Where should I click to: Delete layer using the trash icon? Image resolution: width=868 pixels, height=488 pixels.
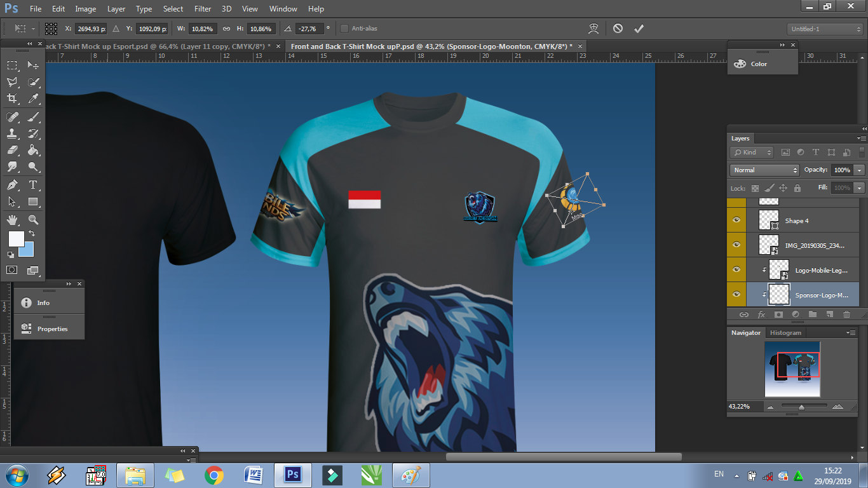(x=846, y=315)
